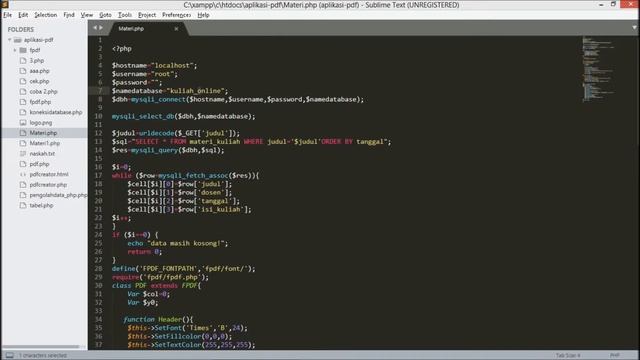
Task: Open 3.php from the sidebar
Action: tap(36, 60)
